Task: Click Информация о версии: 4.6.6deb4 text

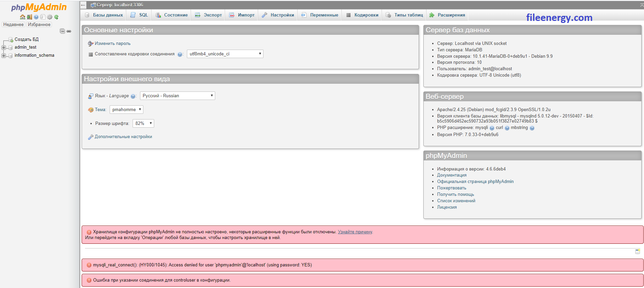Action: [x=471, y=169]
